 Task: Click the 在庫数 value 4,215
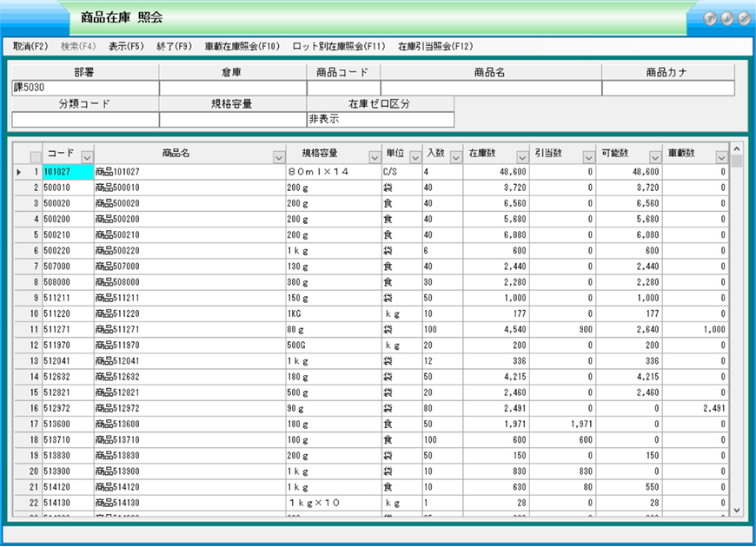pyautogui.click(x=515, y=377)
